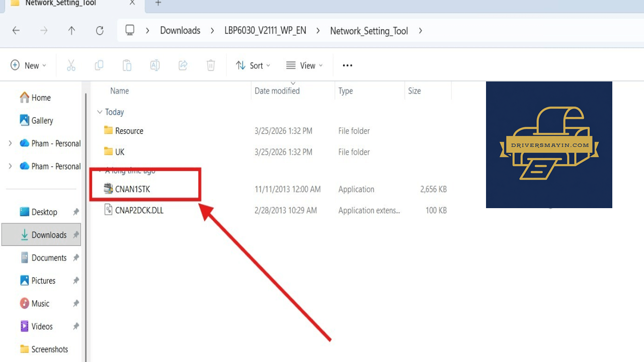This screenshot has width=644, height=362.
Task: Click the CNAN1STK application icon
Action: (x=108, y=189)
